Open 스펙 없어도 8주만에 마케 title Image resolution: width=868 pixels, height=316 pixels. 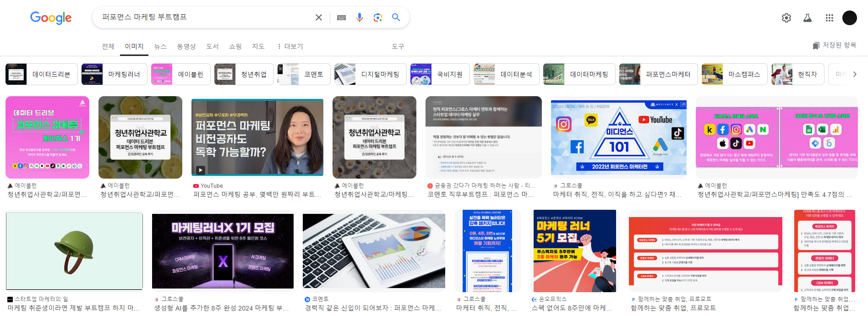coord(572,308)
